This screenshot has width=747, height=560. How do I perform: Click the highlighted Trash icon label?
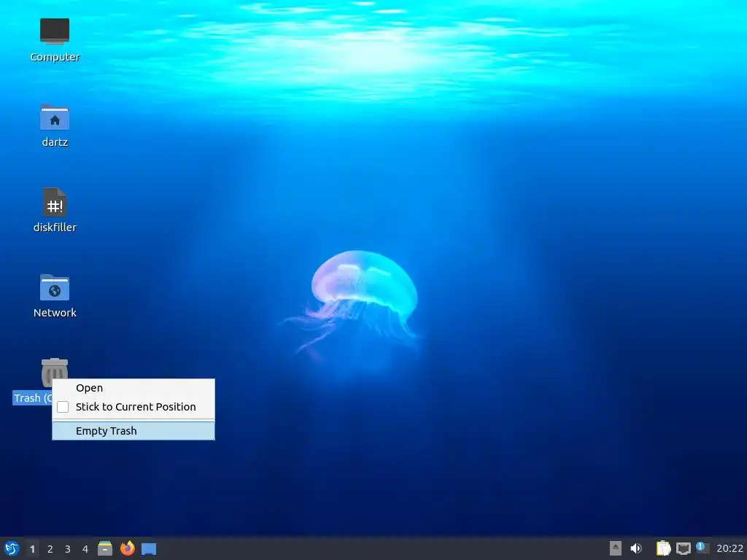(x=32, y=398)
